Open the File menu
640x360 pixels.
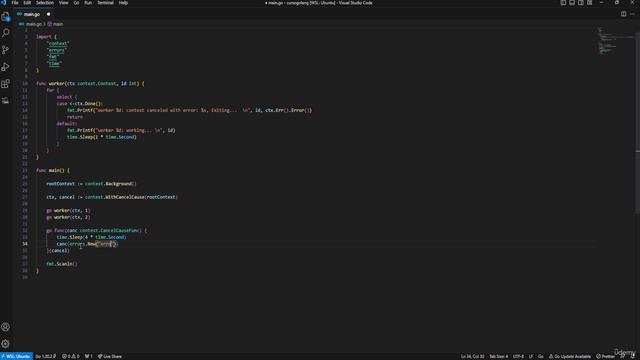15,2
